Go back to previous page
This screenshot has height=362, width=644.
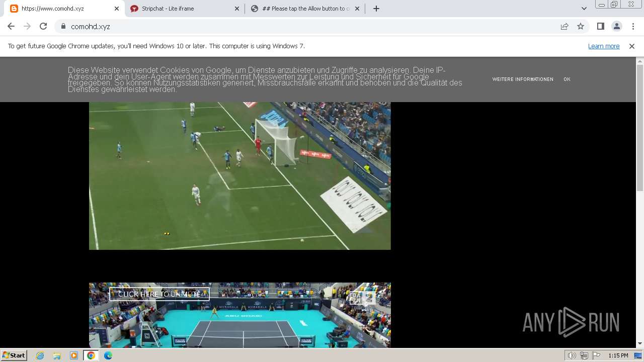click(x=11, y=27)
